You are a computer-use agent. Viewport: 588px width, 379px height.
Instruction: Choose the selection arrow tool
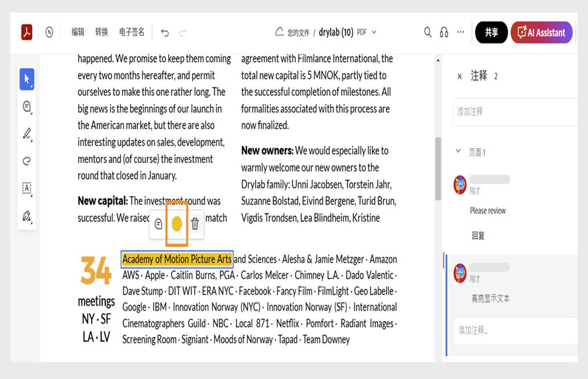pyautogui.click(x=27, y=79)
